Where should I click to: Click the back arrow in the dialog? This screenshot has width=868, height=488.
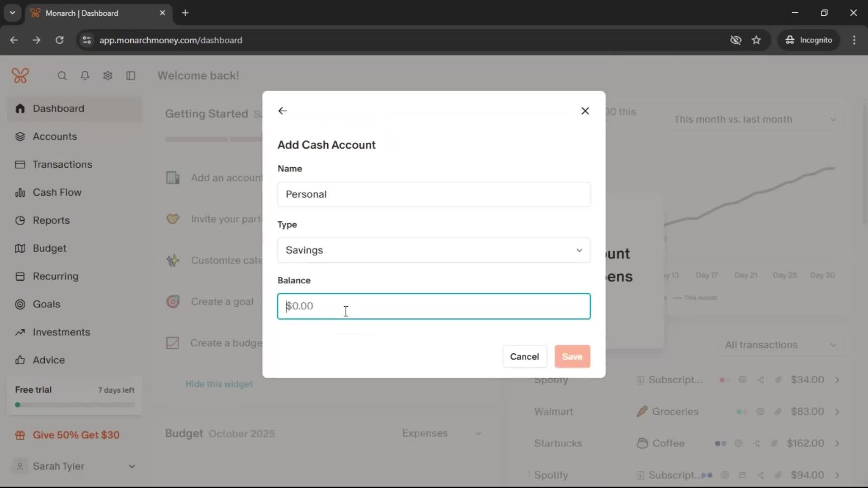[x=283, y=111]
